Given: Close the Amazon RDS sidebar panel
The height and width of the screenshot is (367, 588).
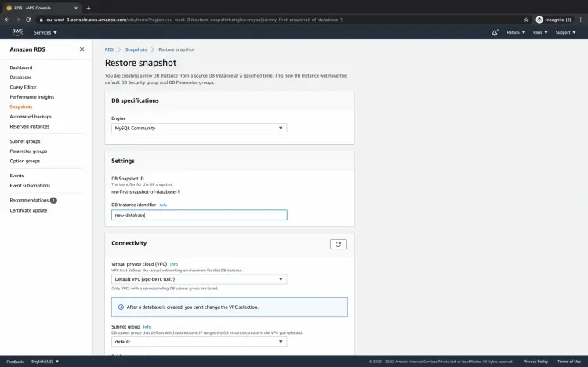Looking at the screenshot, I should click(x=82, y=49).
